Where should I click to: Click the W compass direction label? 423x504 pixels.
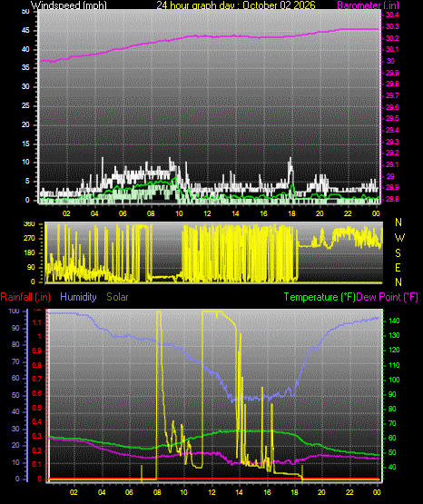399,238
